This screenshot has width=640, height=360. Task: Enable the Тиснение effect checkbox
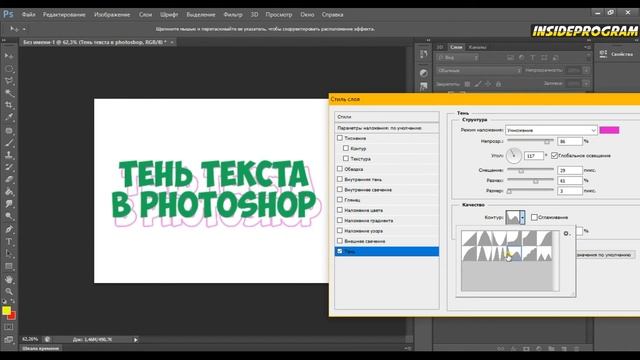coord(340,138)
